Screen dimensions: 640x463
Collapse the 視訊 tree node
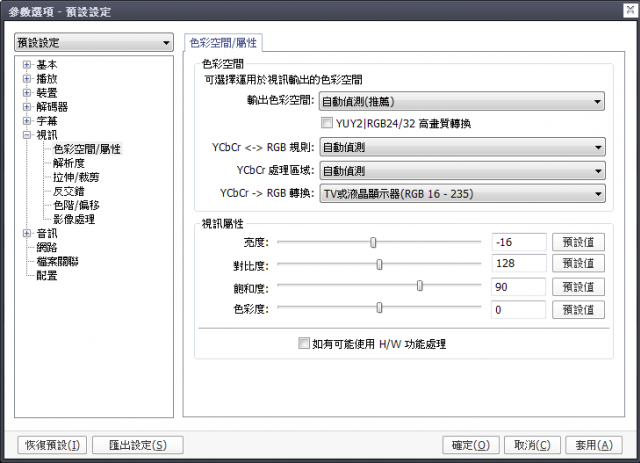[27, 135]
